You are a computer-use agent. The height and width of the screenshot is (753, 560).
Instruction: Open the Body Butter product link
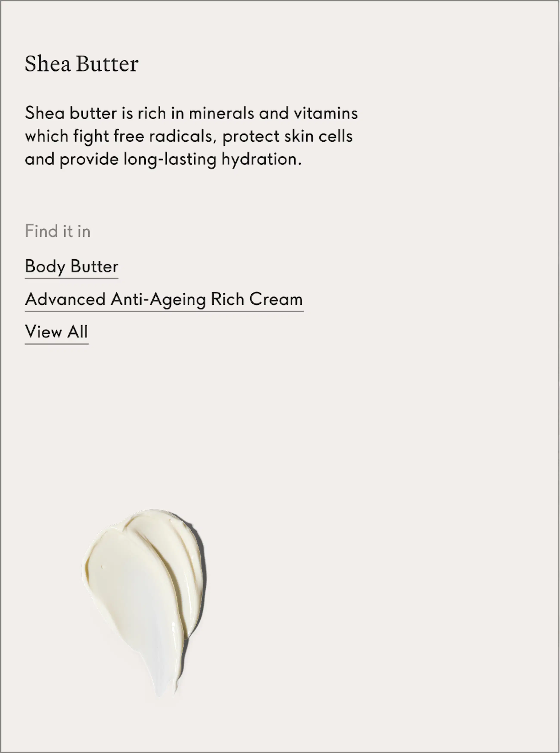click(72, 267)
